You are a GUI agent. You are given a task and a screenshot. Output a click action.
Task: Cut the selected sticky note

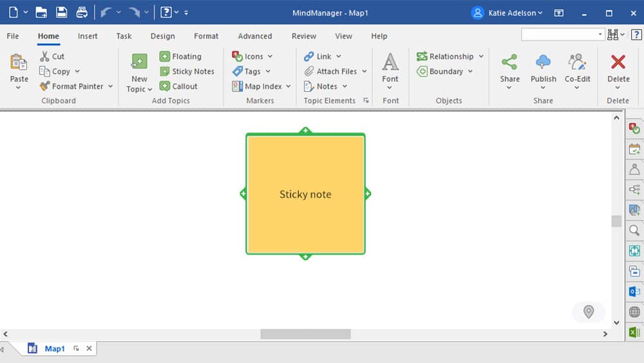click(52, 56)
